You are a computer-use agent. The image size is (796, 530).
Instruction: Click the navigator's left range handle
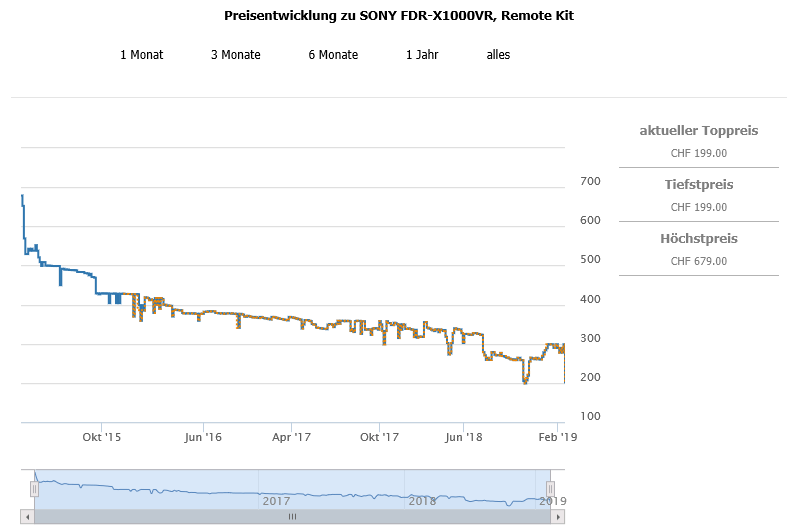coord(34,489)
